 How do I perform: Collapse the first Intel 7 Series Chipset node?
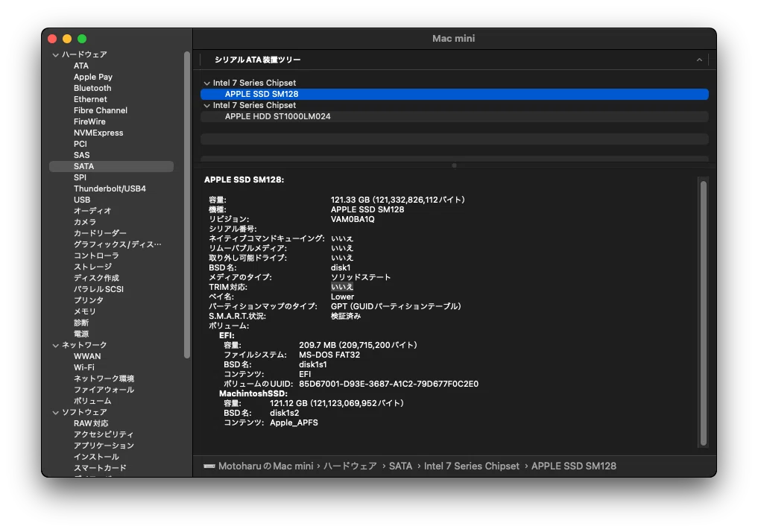pyautogui.click(x=207, y=83)
